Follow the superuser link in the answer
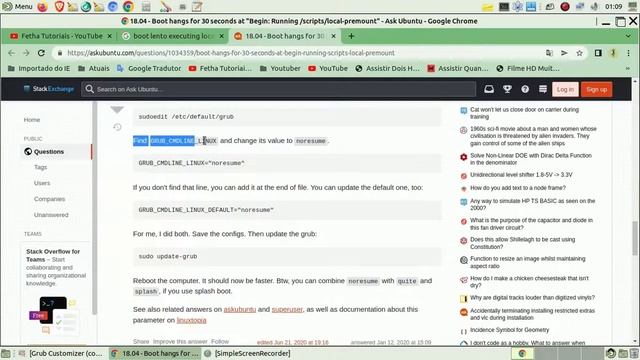The image size is (640, 360). [x=287, y=309]
